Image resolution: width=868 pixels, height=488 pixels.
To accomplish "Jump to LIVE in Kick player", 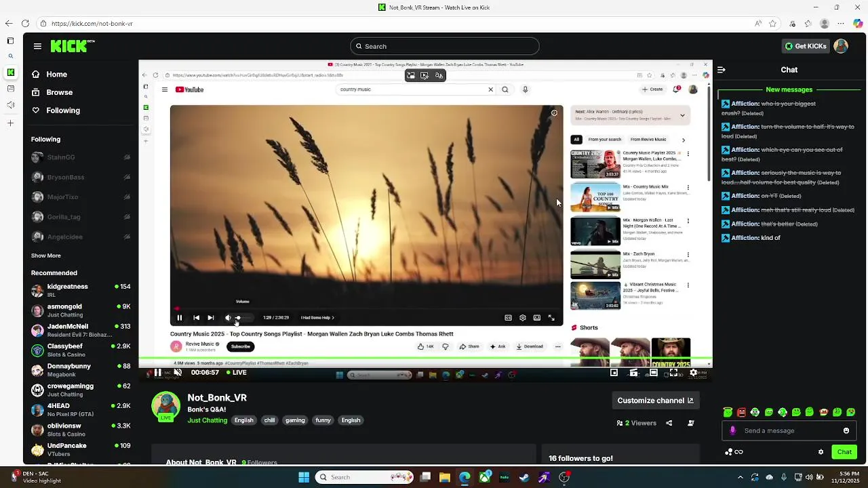I will (x=237, y=372).
